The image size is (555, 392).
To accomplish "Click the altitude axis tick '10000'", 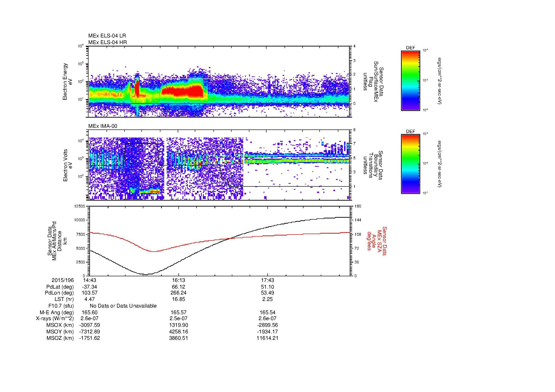I will (79, 220).
